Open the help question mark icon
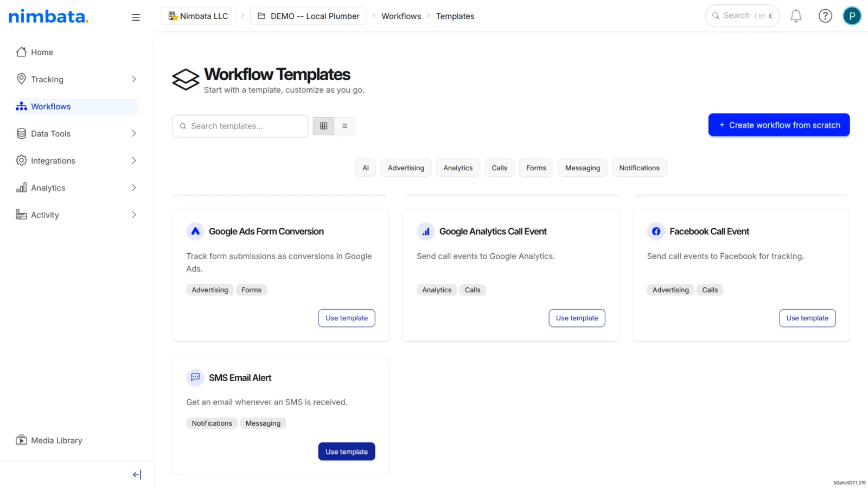The image size is (868, 488). (x=825, y=16)
